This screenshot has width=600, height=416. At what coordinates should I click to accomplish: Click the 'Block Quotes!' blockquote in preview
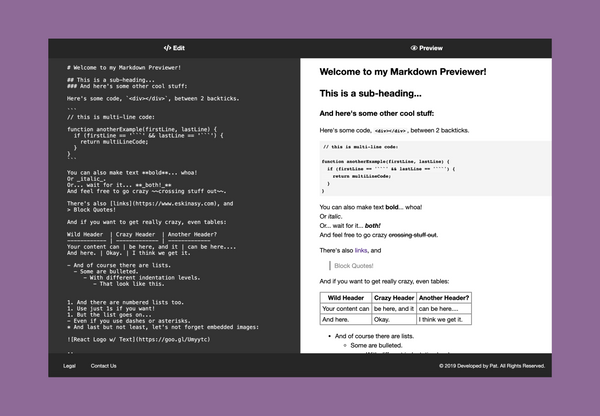pos(354,266)
